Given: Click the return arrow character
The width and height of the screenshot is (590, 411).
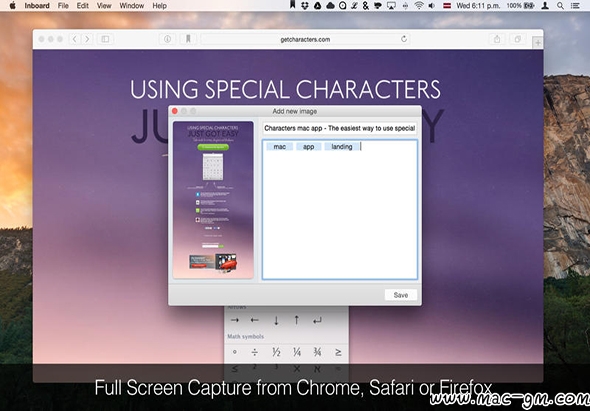Looking at the screenshot, I should [x=318, y=321].
